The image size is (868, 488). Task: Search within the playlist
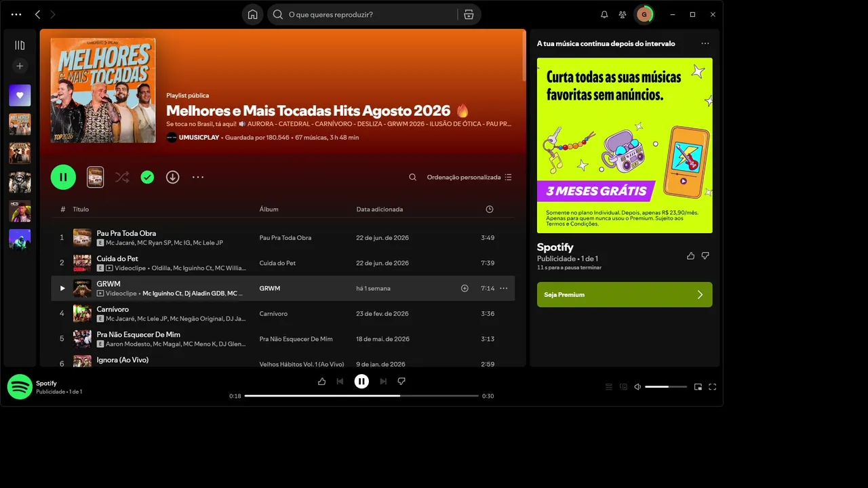412,177
